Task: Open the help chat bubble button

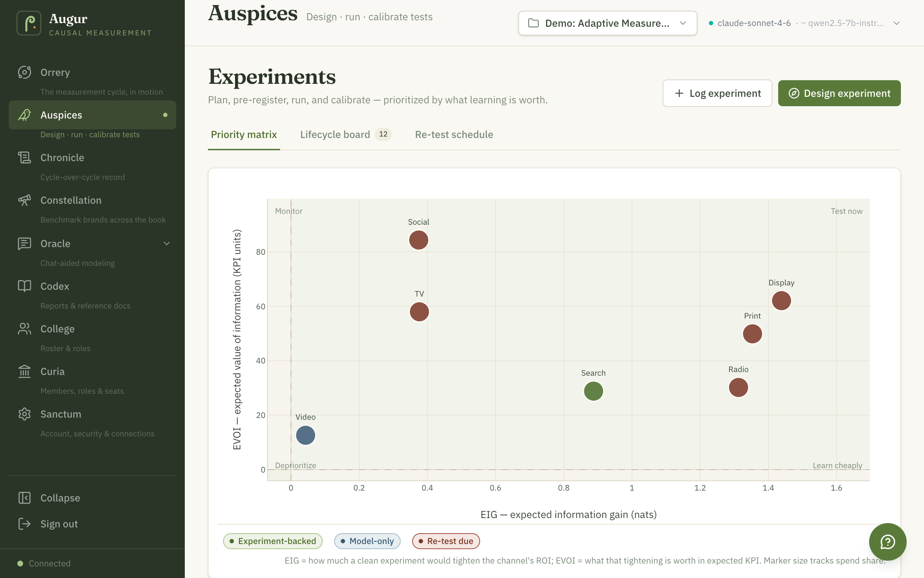Action: [x=888, y=542]
